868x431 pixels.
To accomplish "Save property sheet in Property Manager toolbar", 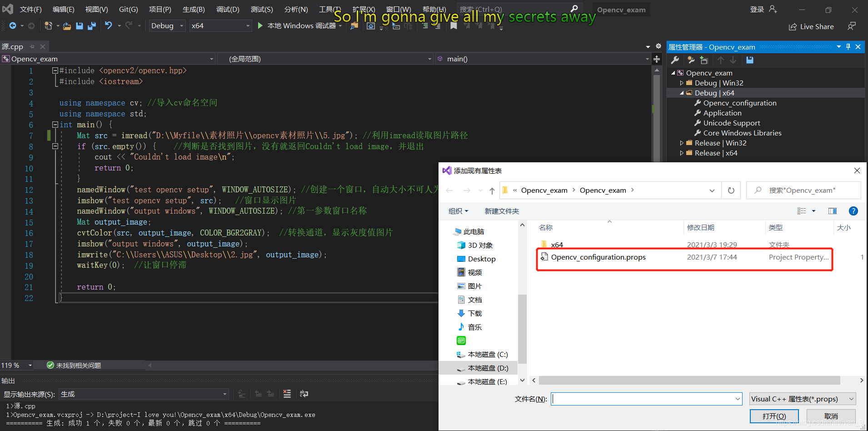I will 750,60.
